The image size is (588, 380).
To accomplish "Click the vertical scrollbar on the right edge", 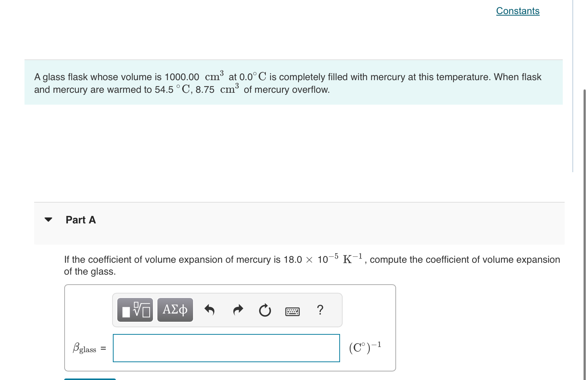I will [585, 234].
